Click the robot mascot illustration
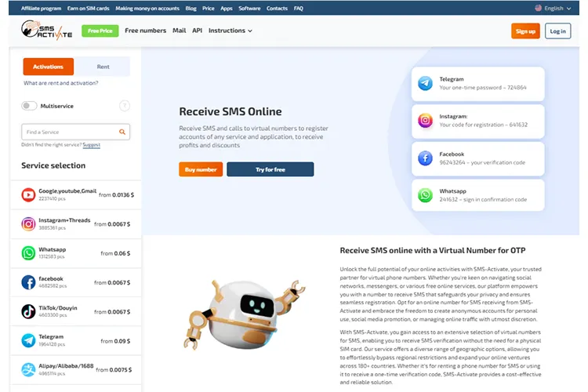 pos(244,314)
